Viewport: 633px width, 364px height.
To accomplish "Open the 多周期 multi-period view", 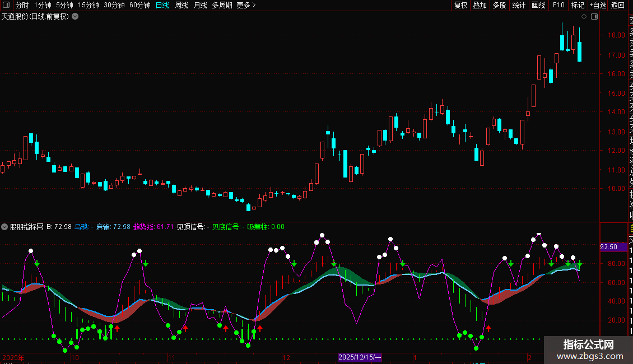I will tap(222, 5).
